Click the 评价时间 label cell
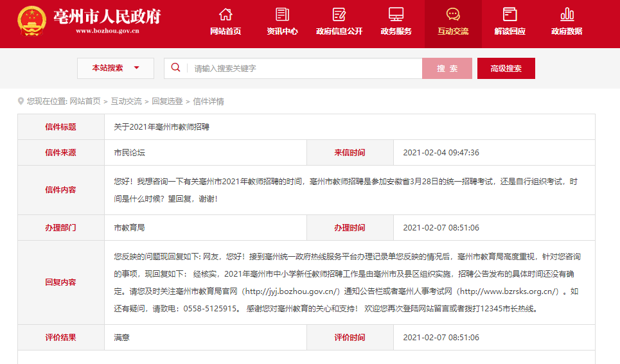 click(x=350, y=338)
